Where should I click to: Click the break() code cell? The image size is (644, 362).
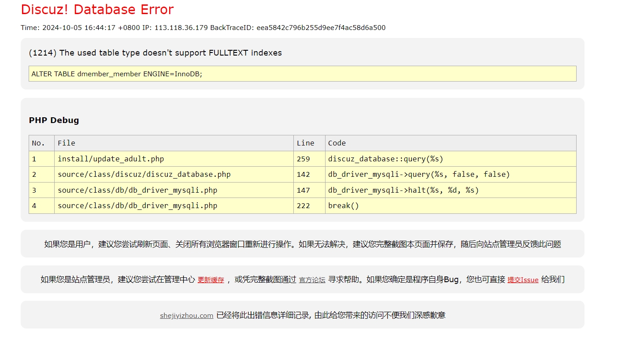(x=343, y=206)
